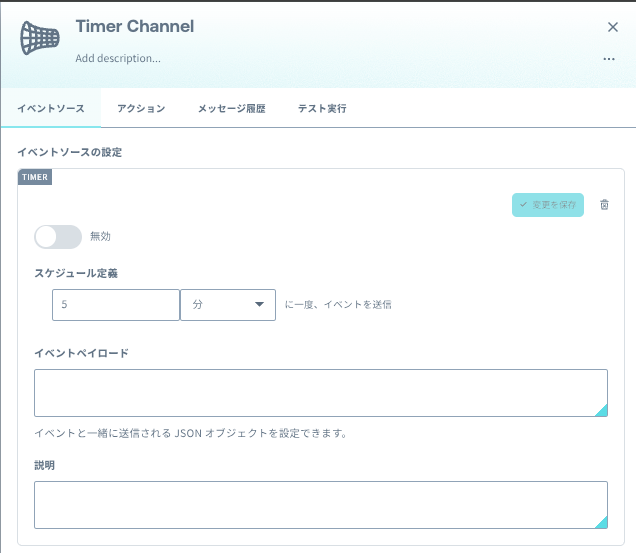
Task: Toggle the 無効 enable switch
Action: [x=58, y=237]
